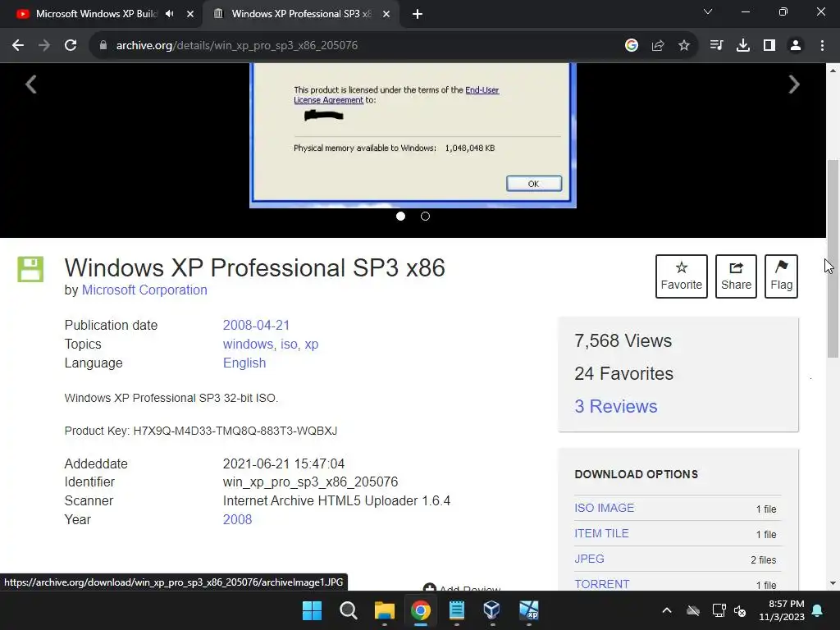Click the green floppy software icon
840x630 pixels.
coord(30,269)
